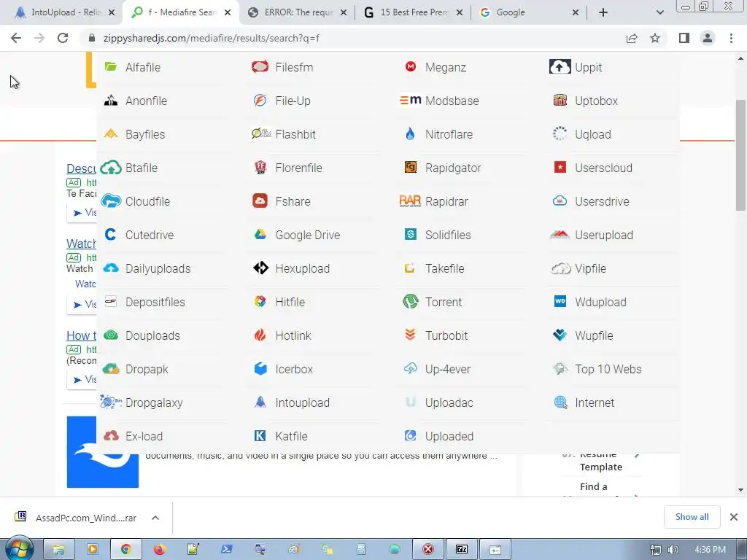Viewport: 747px width, 560px height.
Task: Choose the Torrent icon
Action: pyautogui.click(x=410, y=301)
